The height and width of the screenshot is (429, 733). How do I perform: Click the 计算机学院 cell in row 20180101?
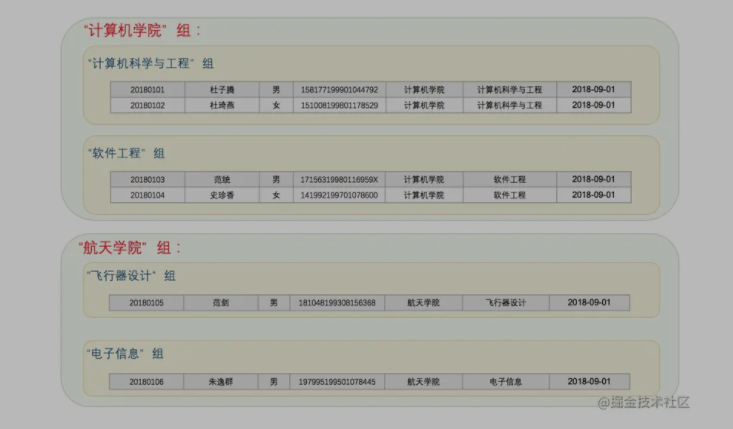click(x=424, y=90)
